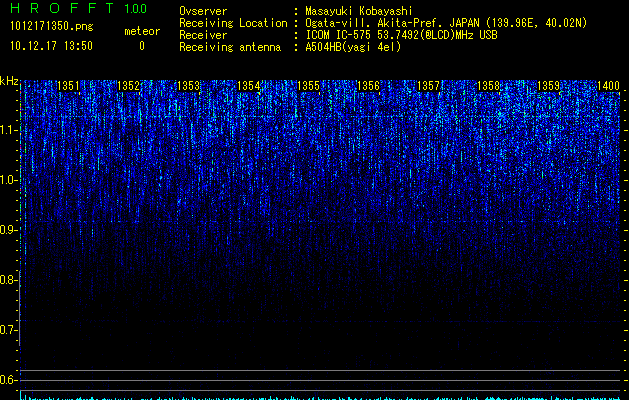
Task: Click the 1353 time marker
Action: (189, 86)
